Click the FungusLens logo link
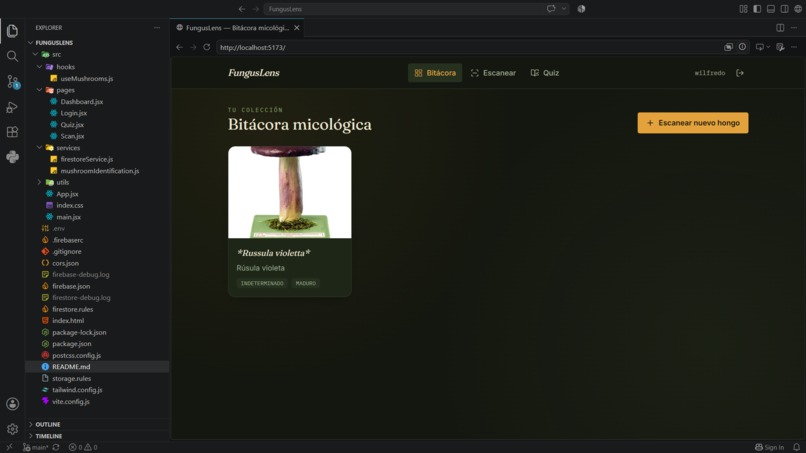Viewport: 806px width, 453px height. 254,73
